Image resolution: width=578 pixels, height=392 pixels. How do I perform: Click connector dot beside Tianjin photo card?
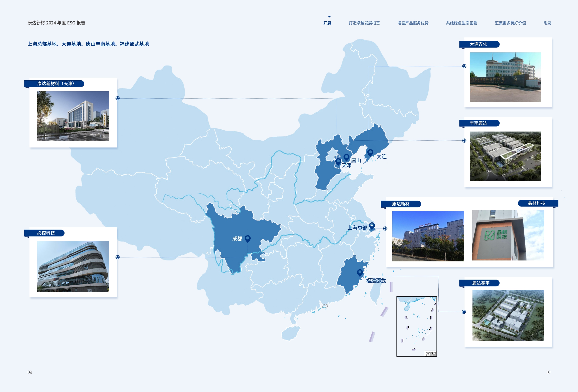point(118,98)
